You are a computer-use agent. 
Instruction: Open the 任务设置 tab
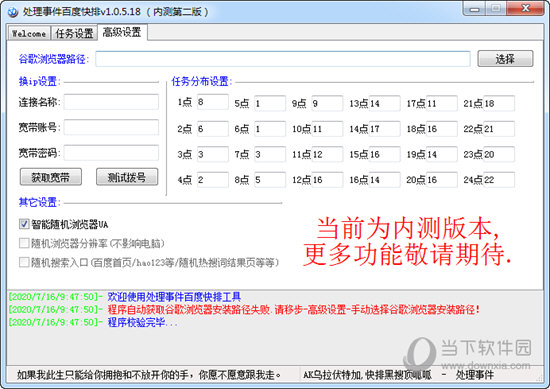(x=74, y=34)
